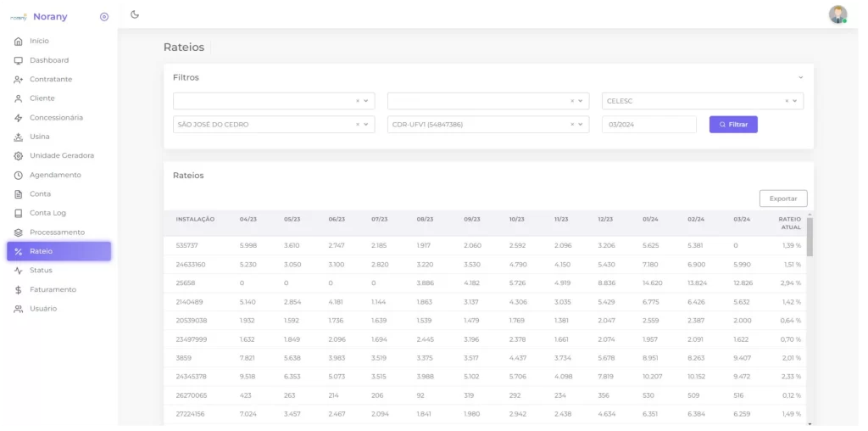
Task: Toggle sidebar pin circle next to Norany
Action: click(x=104, y=17)
